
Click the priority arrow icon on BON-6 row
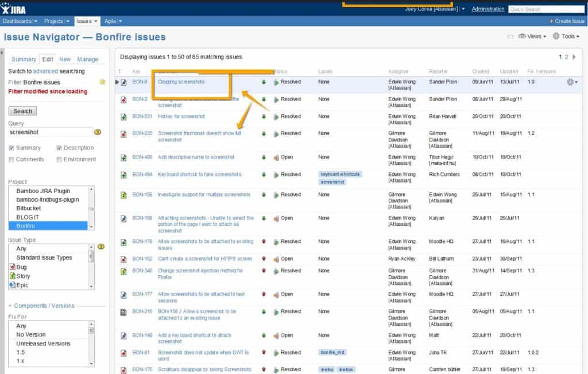click(x=264, y=82)
